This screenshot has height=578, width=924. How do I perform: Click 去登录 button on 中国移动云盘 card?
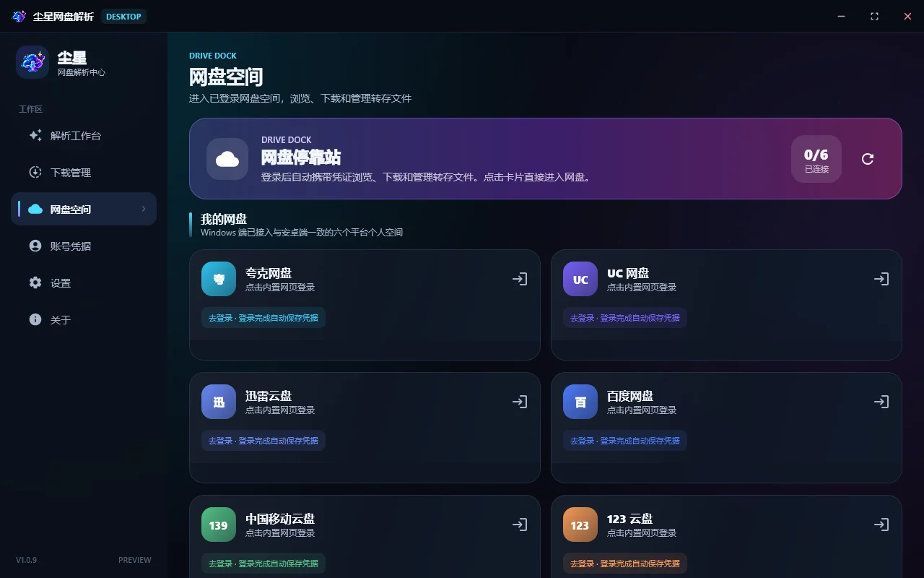click(263, 564)
